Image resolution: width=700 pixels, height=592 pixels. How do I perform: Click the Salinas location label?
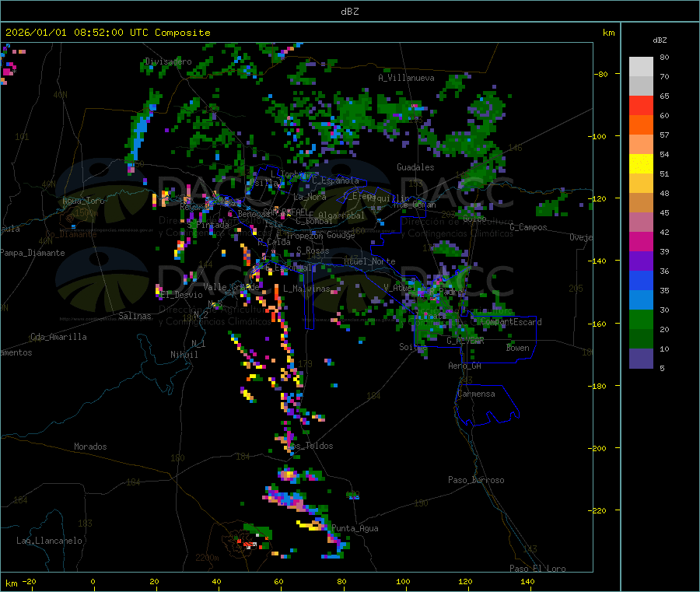pos(135,316)
